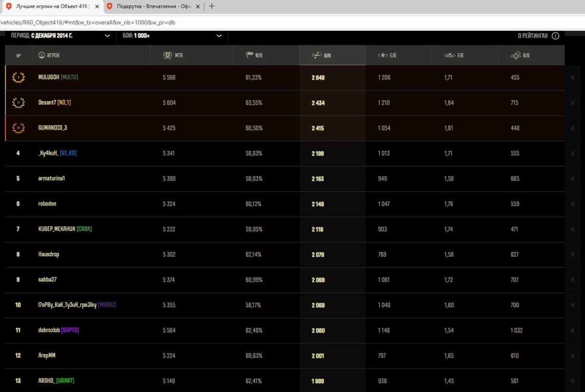Expand row arrow for GUMANOID_3
Screen dimensions: 585x392
(x=573, y=128)
